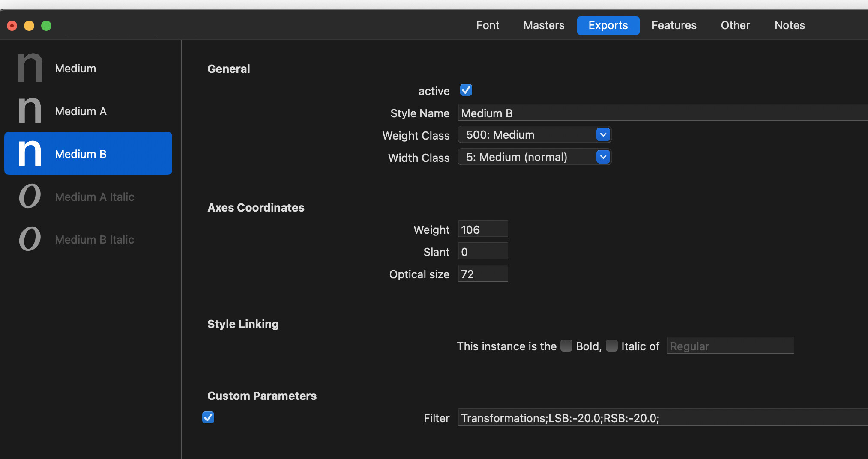
Task: Disable the Filter custom parameter checkbox
Action: [208, 417]
